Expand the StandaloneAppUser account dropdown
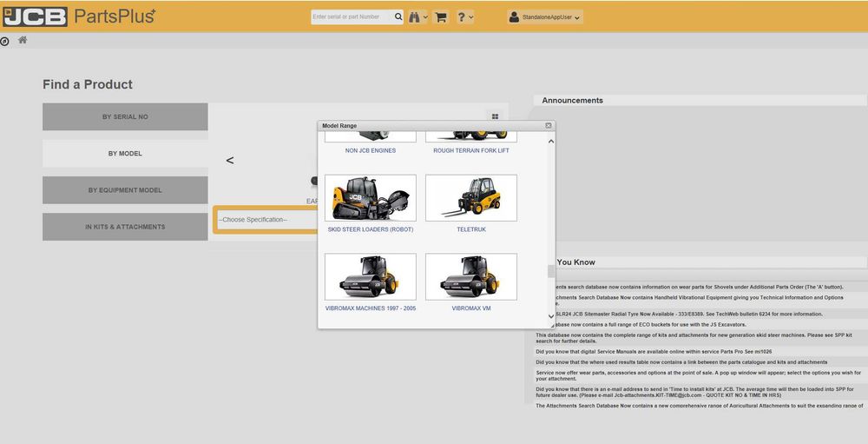The image size is (868, 444). (545, 17)
